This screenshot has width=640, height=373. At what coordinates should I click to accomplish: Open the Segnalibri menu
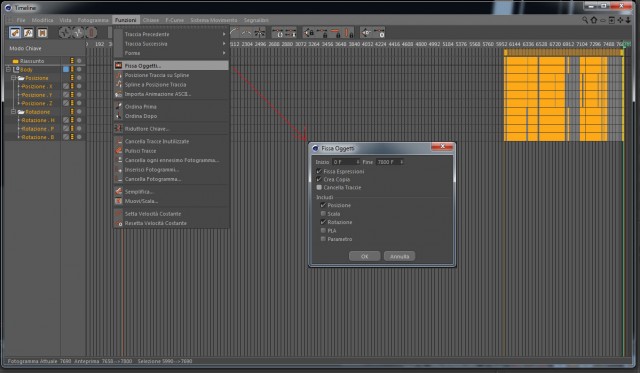point(256,20)
